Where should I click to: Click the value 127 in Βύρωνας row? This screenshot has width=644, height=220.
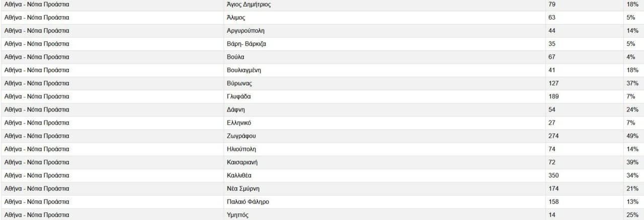coord(553,83)
